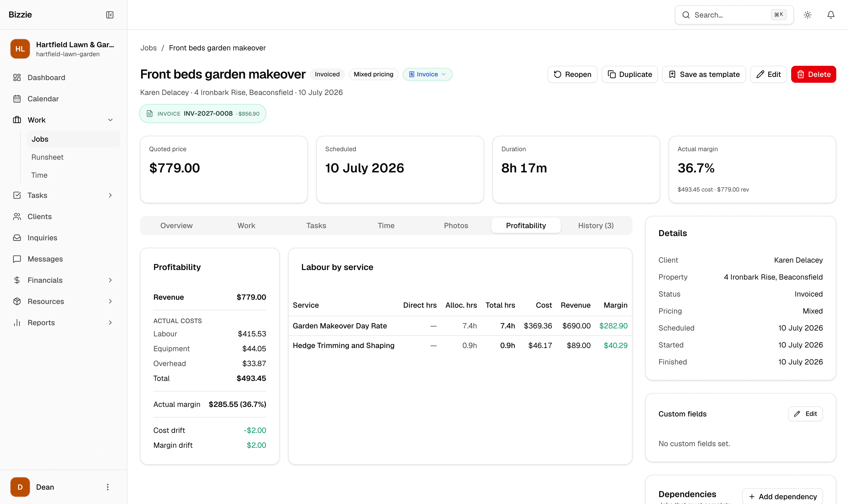Click the $40.29 margin value
The height and width of the screenshot is (504, 849).
[x=615, y=345]
